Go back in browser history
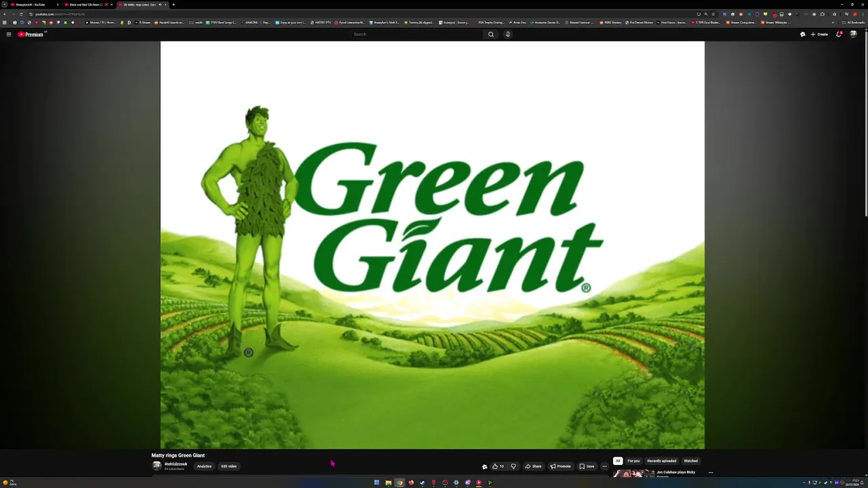868x488 pixels. click(x=5, y=14)
